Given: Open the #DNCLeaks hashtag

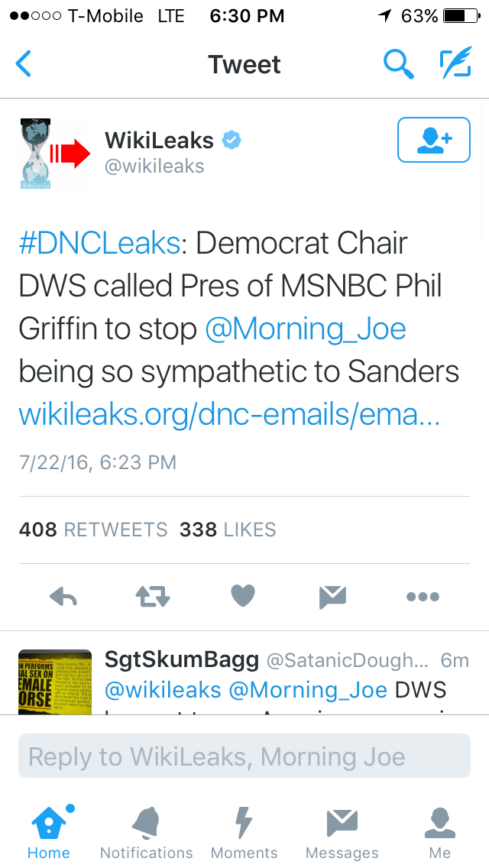Looking at the screenshot, I should click(x=99, y=244).
